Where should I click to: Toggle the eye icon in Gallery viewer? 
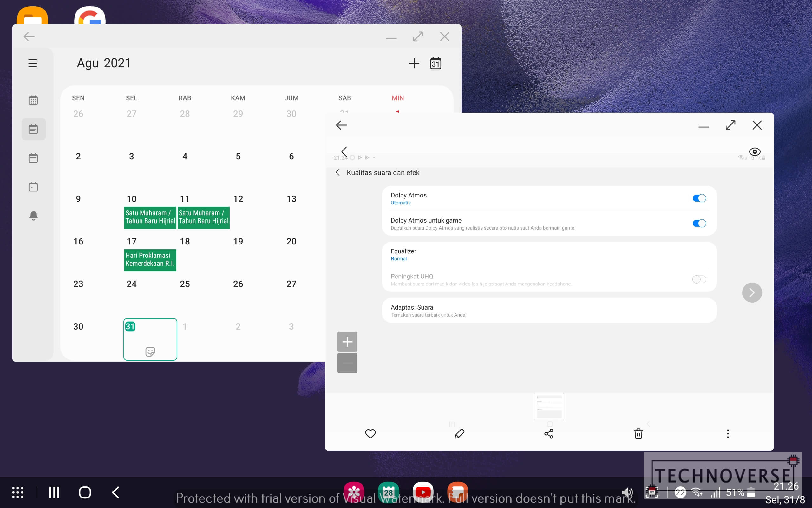click(x=755, y=151)
